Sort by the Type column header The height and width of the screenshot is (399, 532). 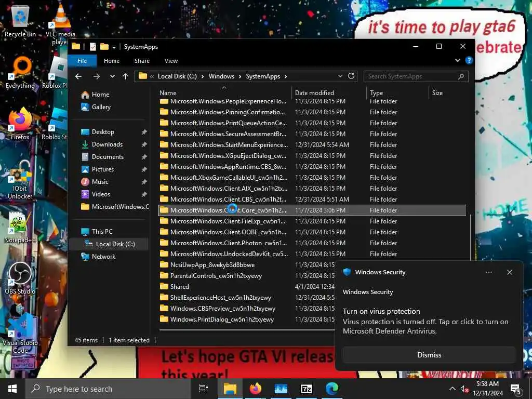pos(397,92)
